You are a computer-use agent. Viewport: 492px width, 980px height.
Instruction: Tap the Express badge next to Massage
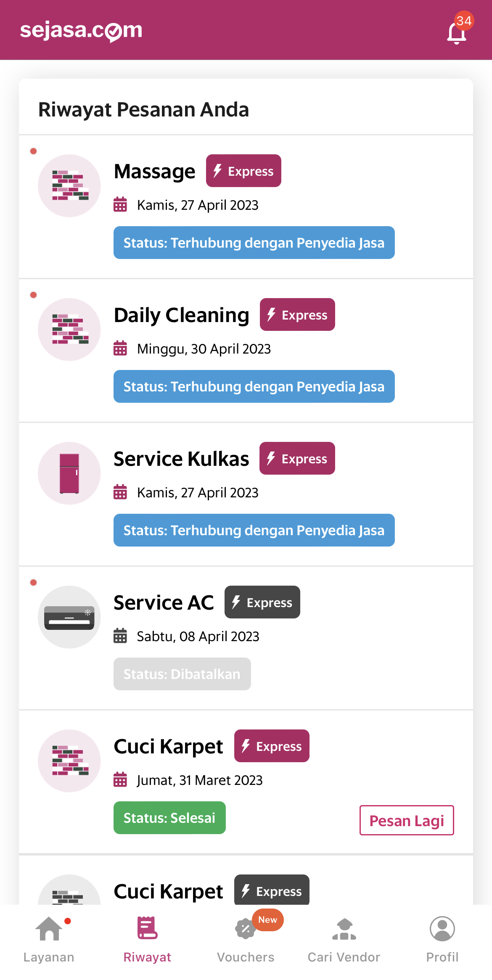pyautogui.click(x=243, y=171)
